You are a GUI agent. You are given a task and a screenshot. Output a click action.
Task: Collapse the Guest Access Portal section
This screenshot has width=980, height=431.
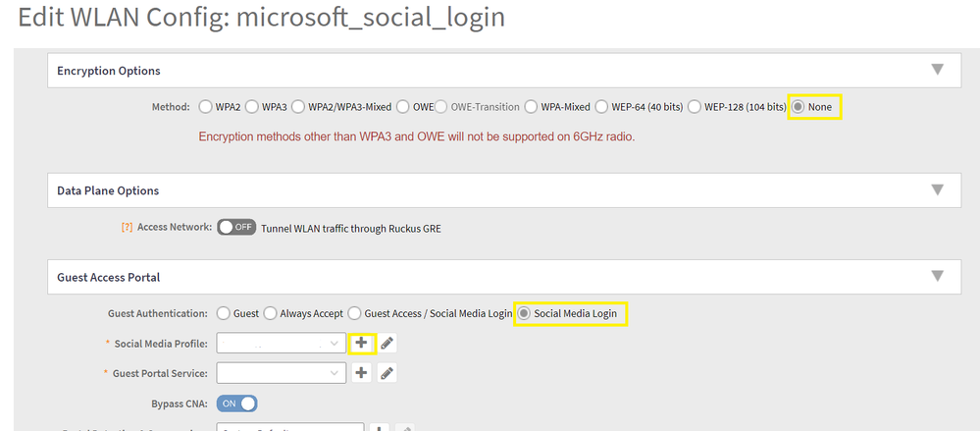coord(937,276)
